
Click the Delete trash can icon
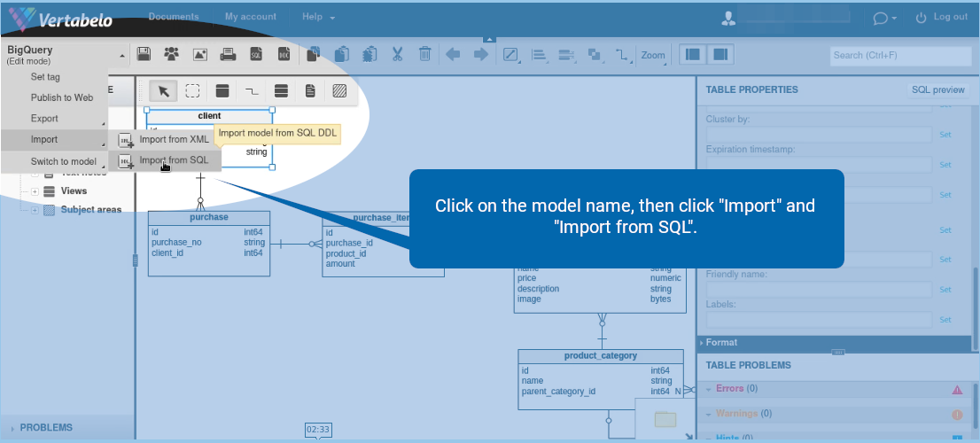(x=425, y=54)
